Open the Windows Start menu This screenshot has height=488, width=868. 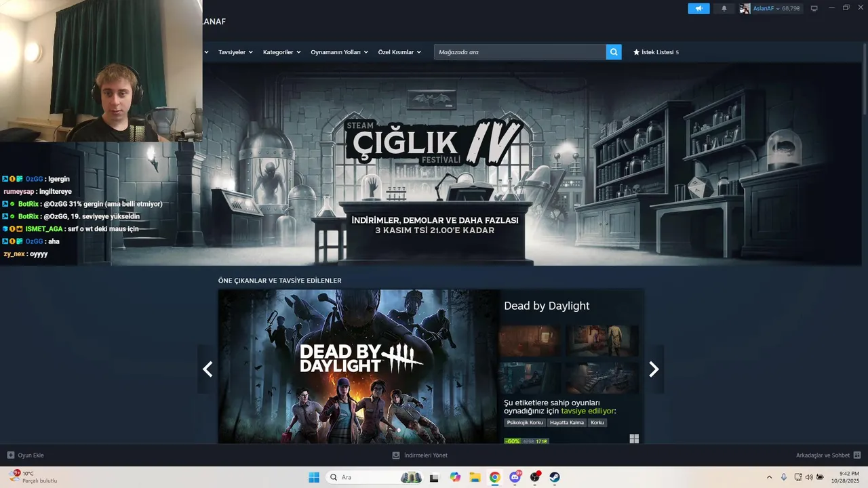[x=314, y=477]
